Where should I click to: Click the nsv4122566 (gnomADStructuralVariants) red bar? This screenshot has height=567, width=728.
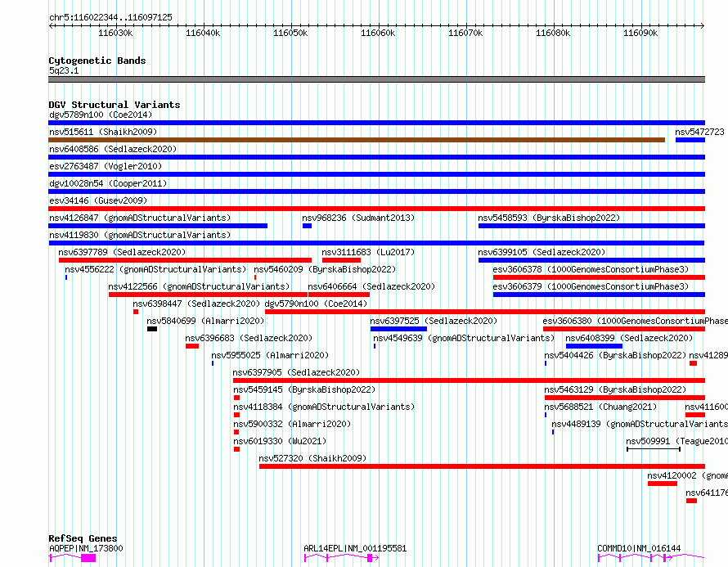[x=208, y=295]
